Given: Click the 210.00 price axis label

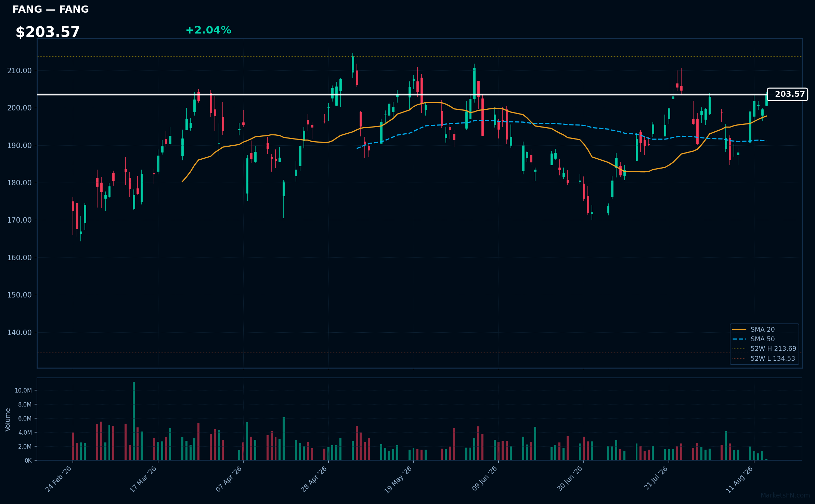Looking at the screenshot, I should coord(20,71).
